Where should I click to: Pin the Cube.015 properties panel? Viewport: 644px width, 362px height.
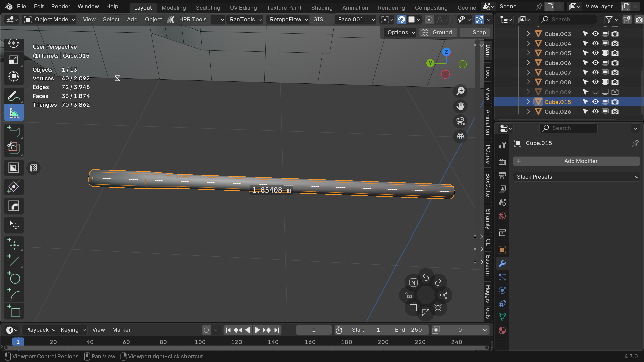click(635, 143)
